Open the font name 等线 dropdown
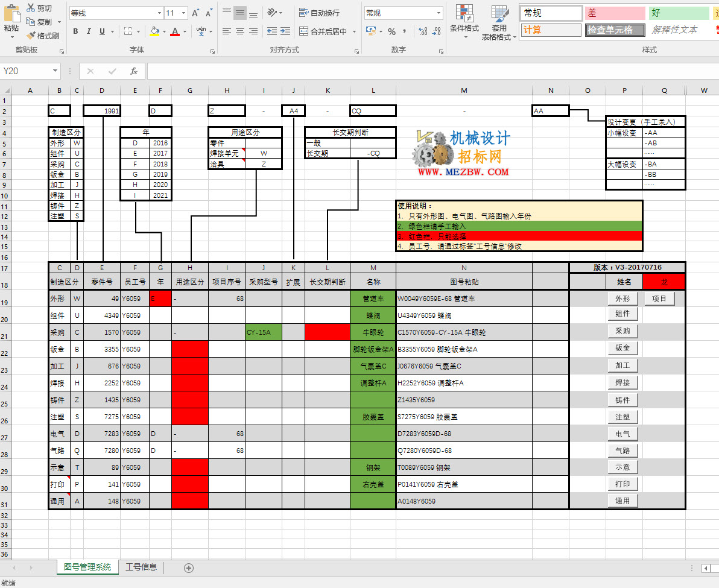 click(159, 13)
